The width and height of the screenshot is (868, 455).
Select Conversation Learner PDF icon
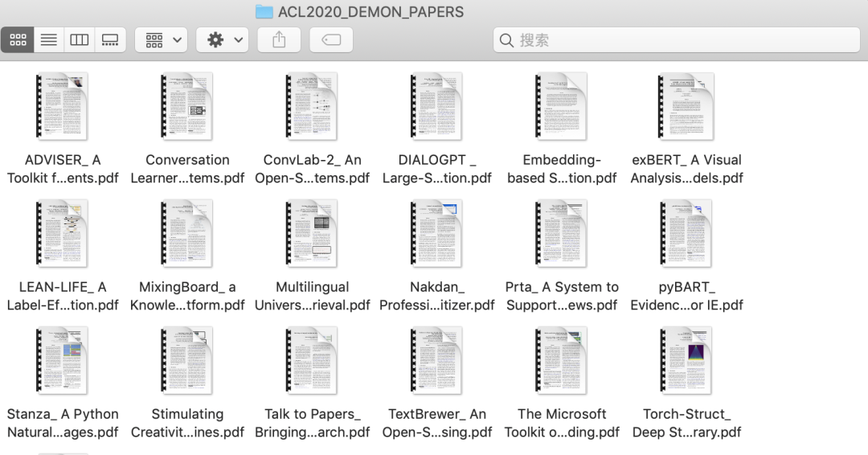[x=187, y=106]
